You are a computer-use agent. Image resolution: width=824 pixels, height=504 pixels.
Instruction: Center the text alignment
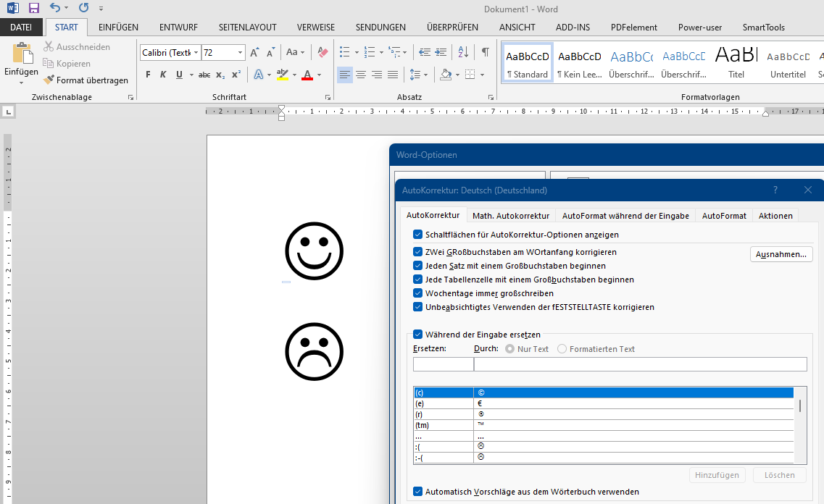tap(360, 75)
